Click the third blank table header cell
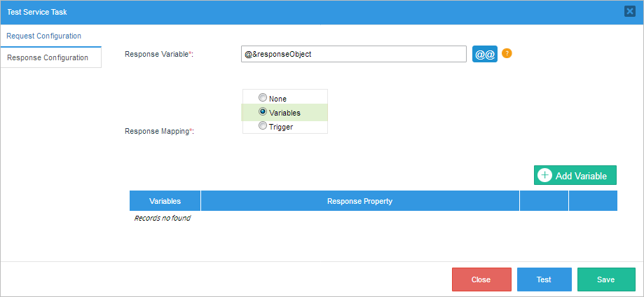Image resolution: width=644 pixels, height=297 pixels. click(x=544, y=201)
